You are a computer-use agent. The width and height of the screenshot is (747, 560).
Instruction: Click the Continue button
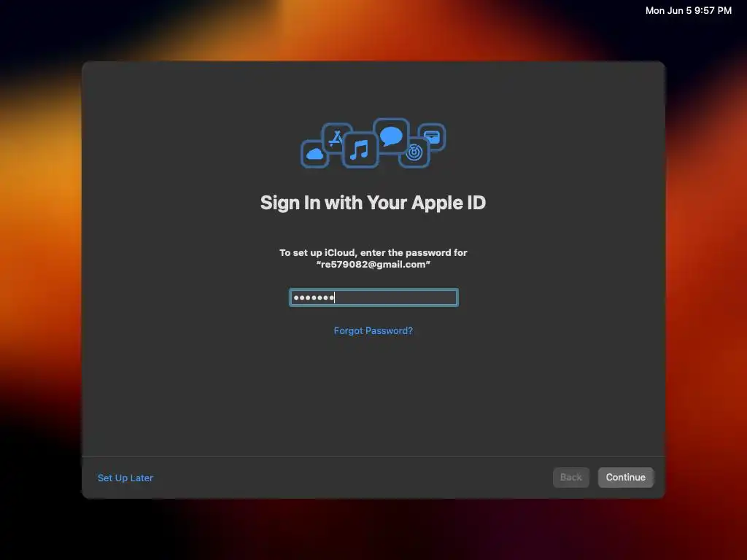[625, 477]
